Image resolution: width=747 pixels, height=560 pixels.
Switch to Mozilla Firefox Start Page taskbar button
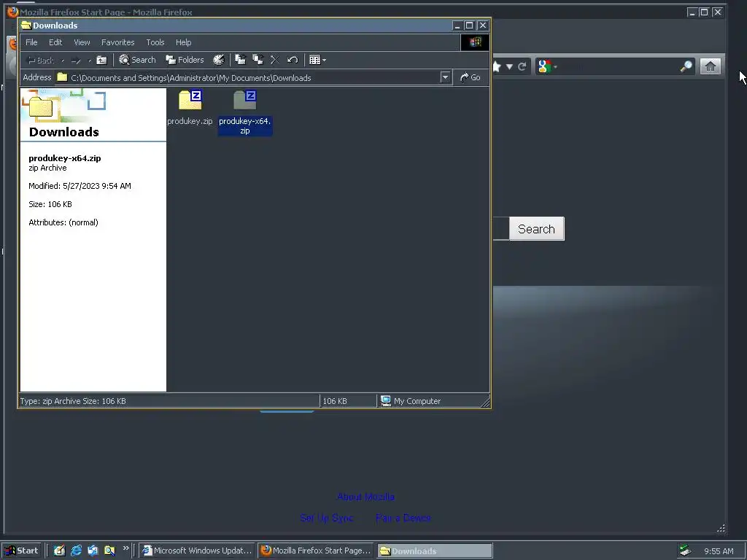click(x=316, y=551)
